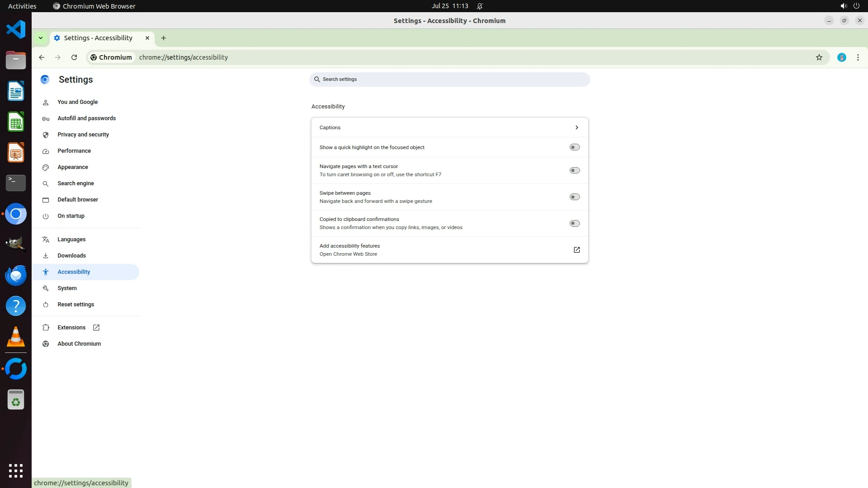This screenshot has width=868, height=488.
Task: Reload the settings page
Action: click(x=74, y=57)
